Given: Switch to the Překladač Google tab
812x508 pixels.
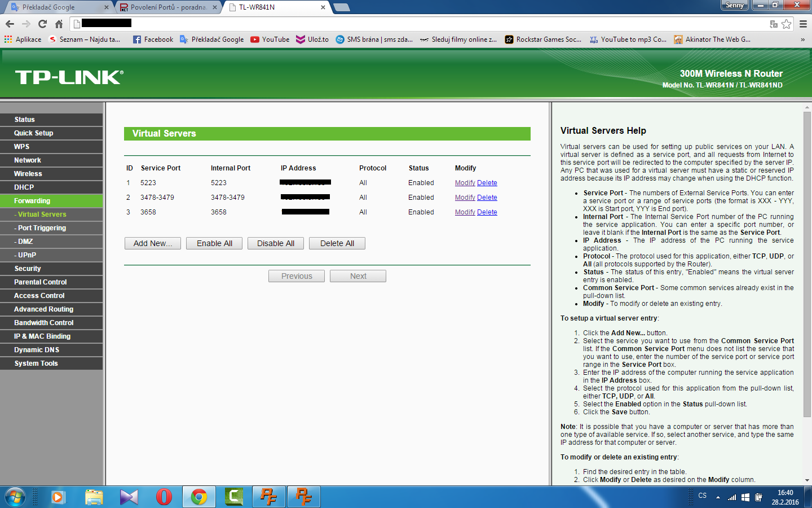Looking at the screenshot, I should click(x=59, y=7).
